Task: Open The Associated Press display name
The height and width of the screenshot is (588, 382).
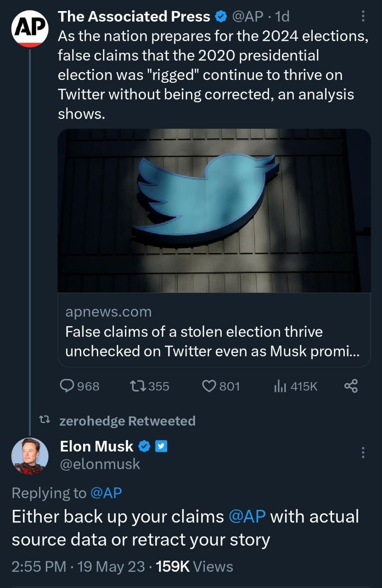Action: (x=134, y=17)
